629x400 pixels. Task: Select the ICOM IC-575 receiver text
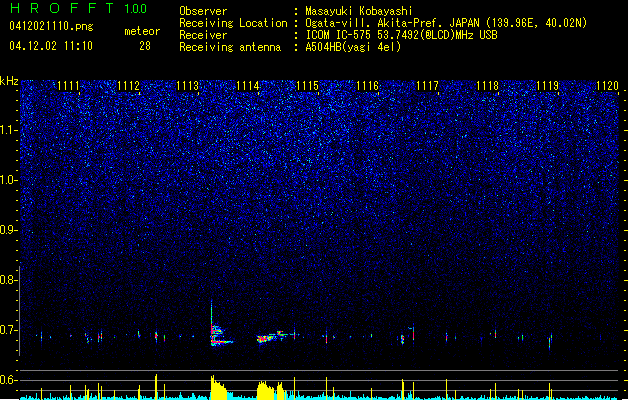coord(401,35)
